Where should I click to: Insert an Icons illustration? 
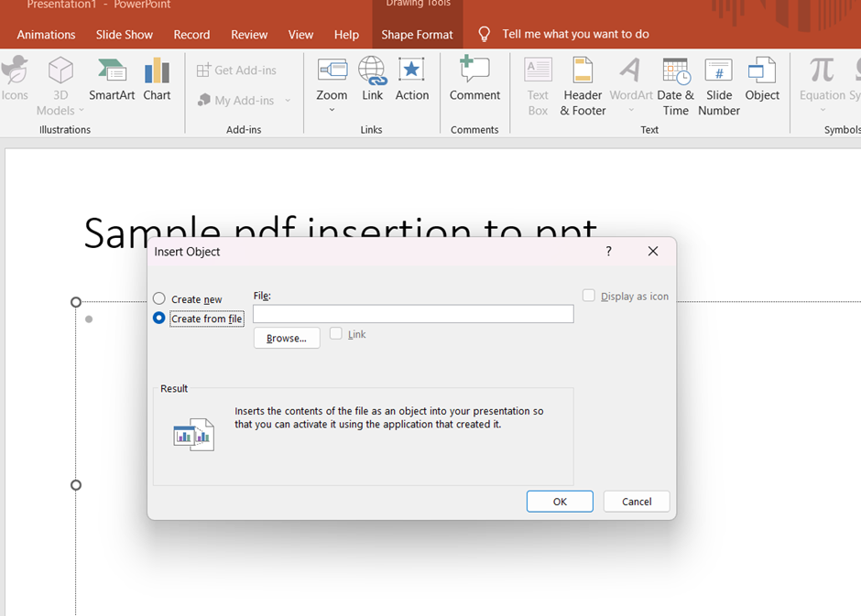click(x=15, y=79)
